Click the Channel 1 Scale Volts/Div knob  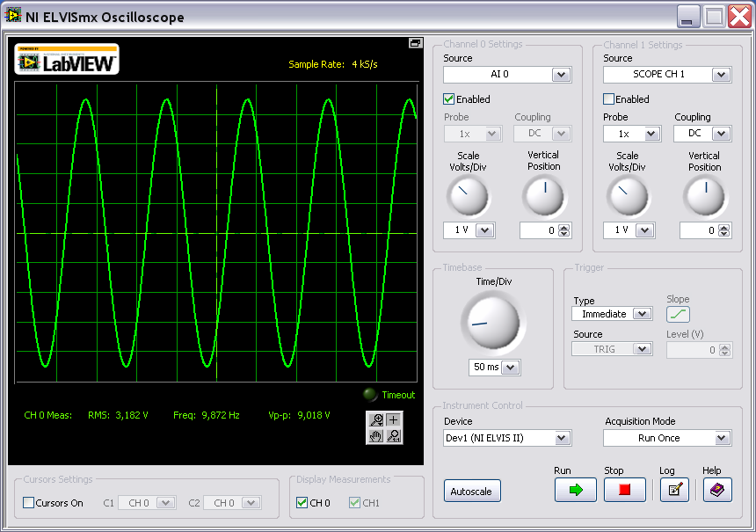pos(628,196)
